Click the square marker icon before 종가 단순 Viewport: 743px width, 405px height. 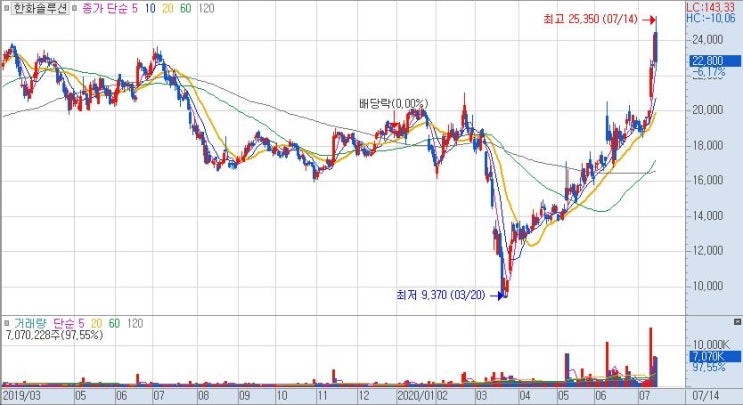[74, 9]
